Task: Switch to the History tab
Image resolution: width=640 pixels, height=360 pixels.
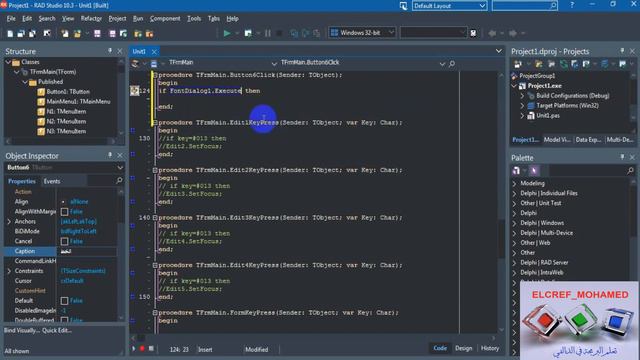Action: point(490,348)
